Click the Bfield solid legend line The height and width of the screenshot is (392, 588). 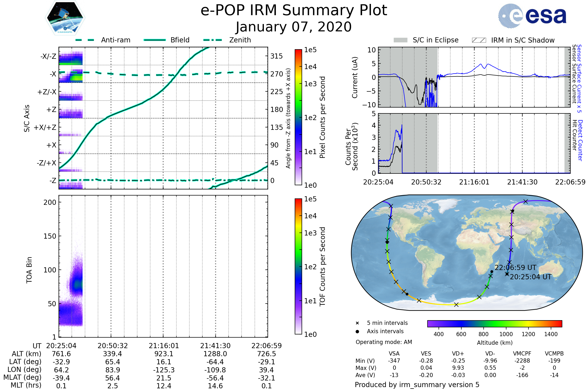155,40
